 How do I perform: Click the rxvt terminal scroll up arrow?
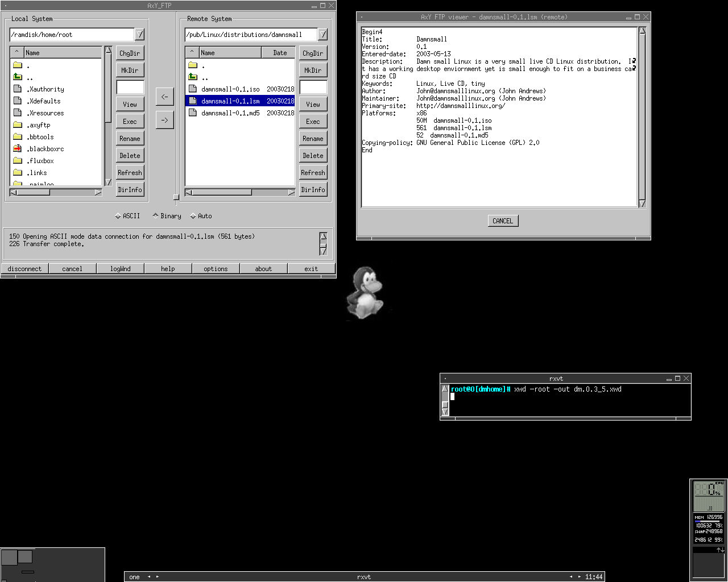[x=445, y=389]
